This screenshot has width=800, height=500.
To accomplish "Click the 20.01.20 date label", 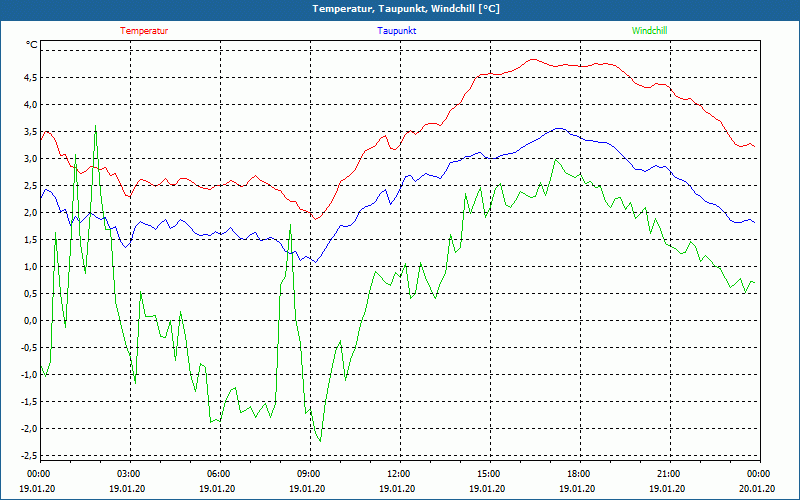I will point(757,488).
